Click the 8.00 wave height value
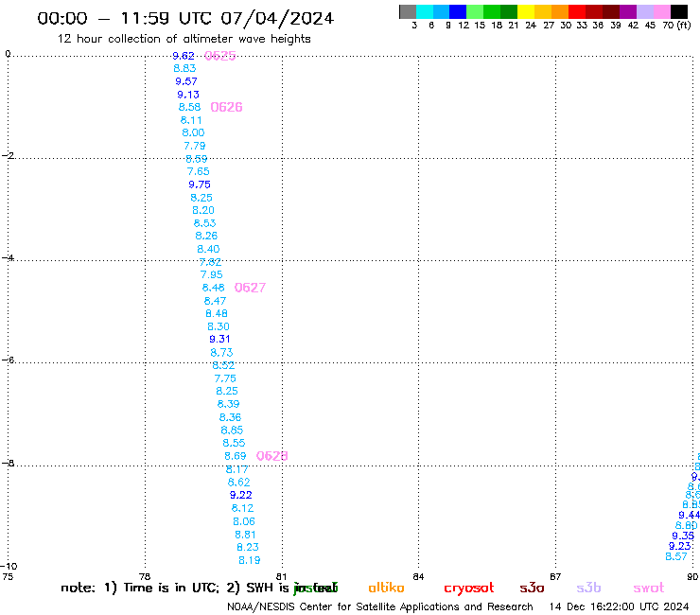 point(193,132)
